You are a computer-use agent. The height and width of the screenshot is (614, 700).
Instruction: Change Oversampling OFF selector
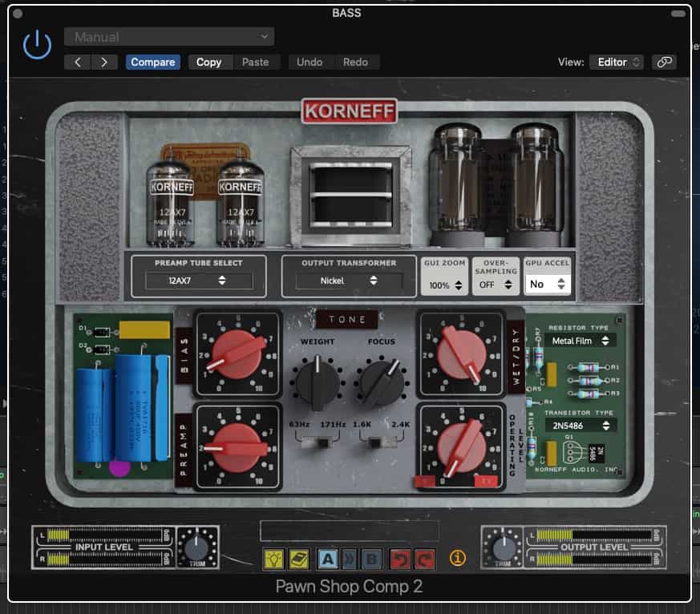click(x=496, y=285)
